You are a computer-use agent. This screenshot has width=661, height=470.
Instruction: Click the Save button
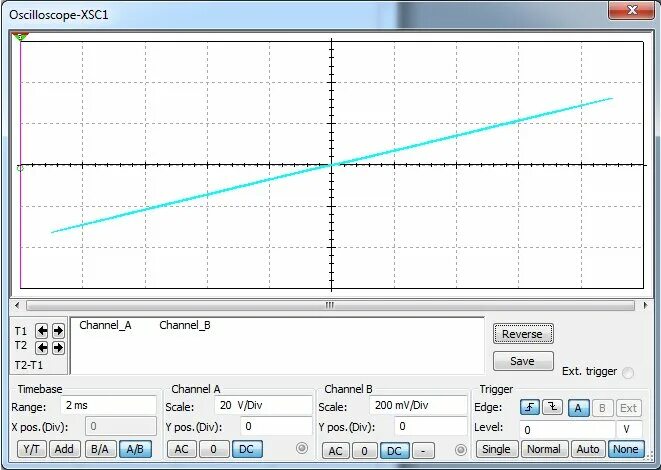[523, 361]
